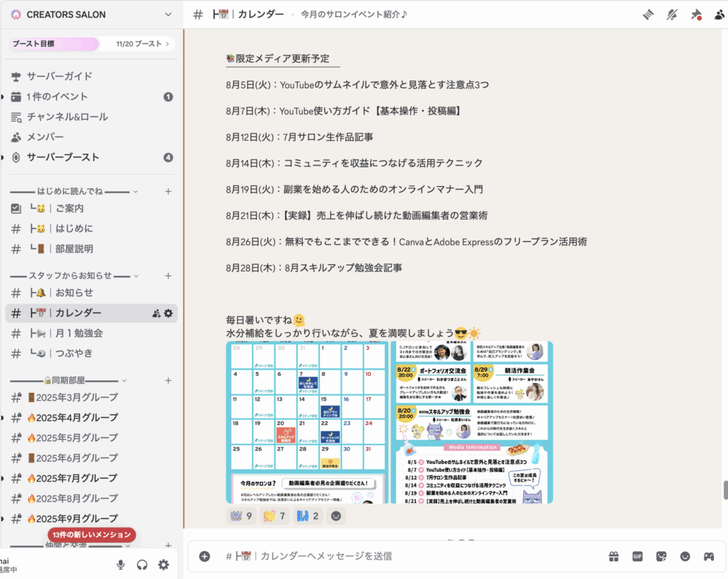
Task: Click the gift icon in message bar
Action: [x=614, y=556]
